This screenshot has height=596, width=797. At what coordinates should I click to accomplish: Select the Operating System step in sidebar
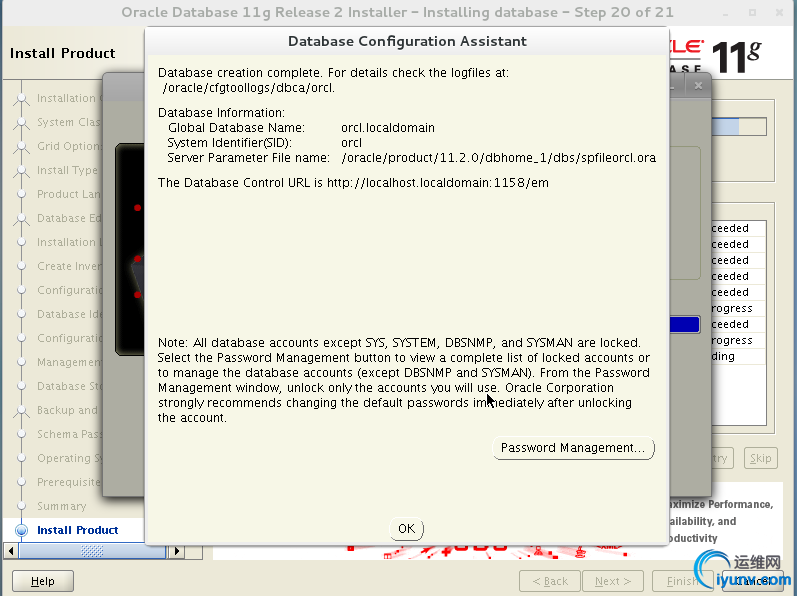69,458
